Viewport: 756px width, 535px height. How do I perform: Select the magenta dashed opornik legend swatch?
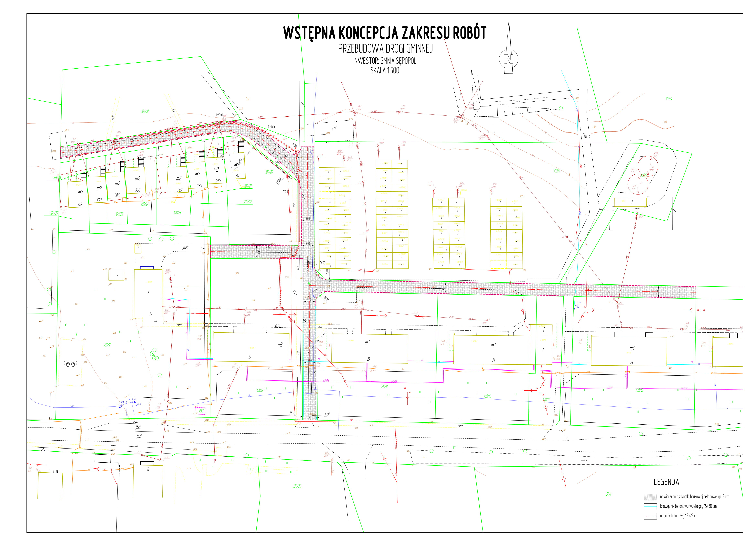pos(650,516)
